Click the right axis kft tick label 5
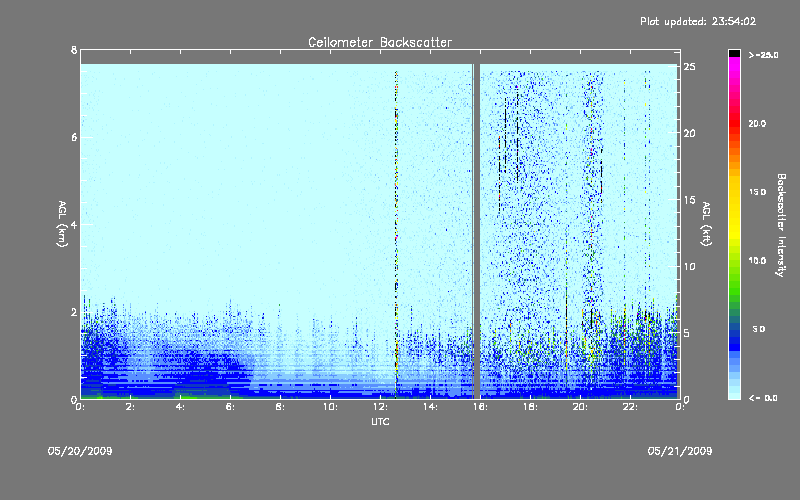 (687, 333)
